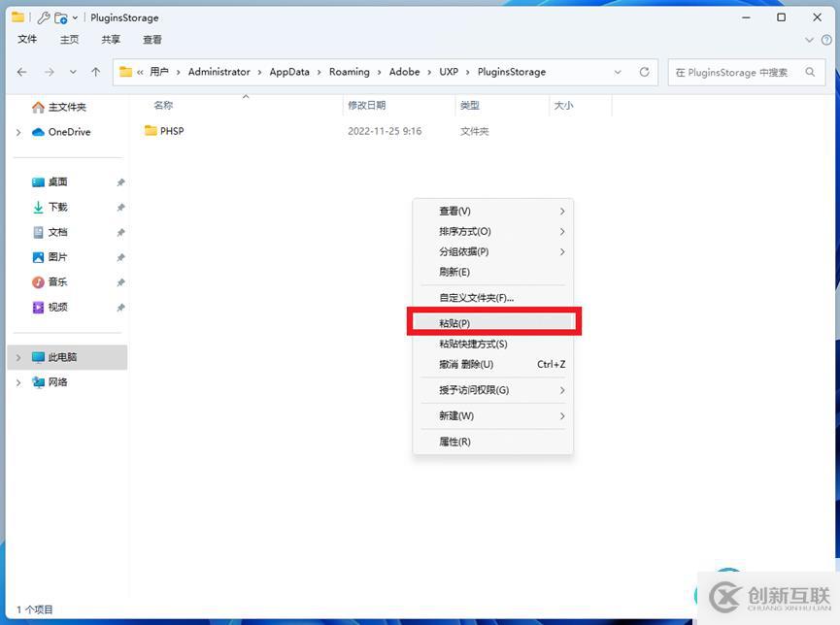Expand the OneDrive tree node
Viewport: 840px width, 625px height.
tap(18, 132)
